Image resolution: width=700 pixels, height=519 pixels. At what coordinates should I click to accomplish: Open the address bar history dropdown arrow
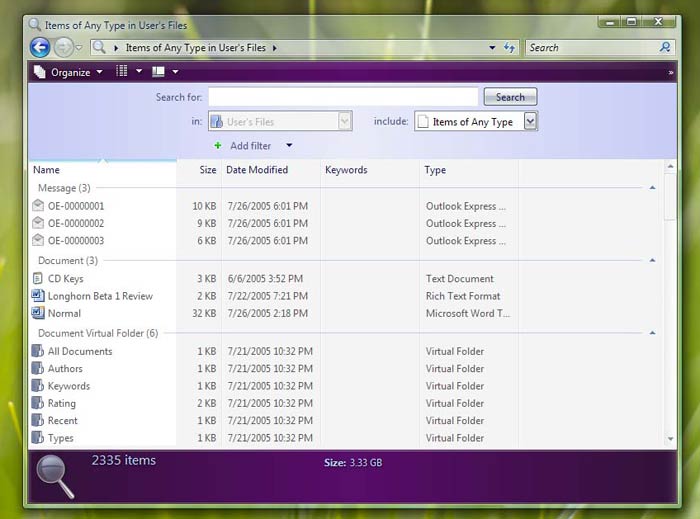pyautogui.click(x=492, y=47)
